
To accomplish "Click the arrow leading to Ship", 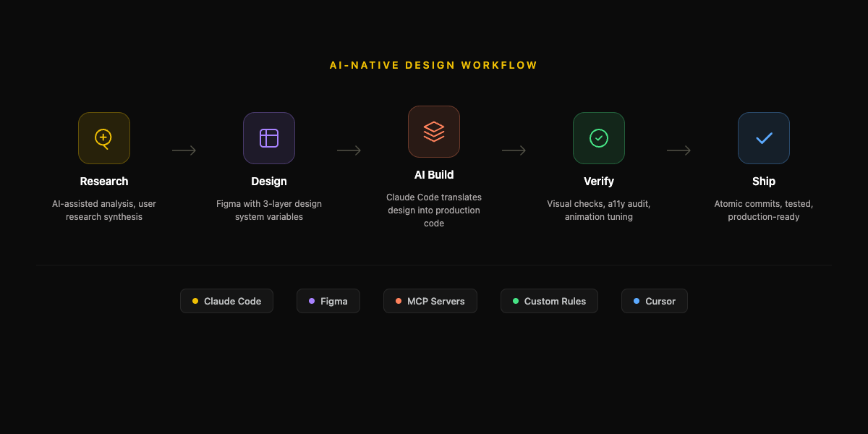I will (678, 150).
